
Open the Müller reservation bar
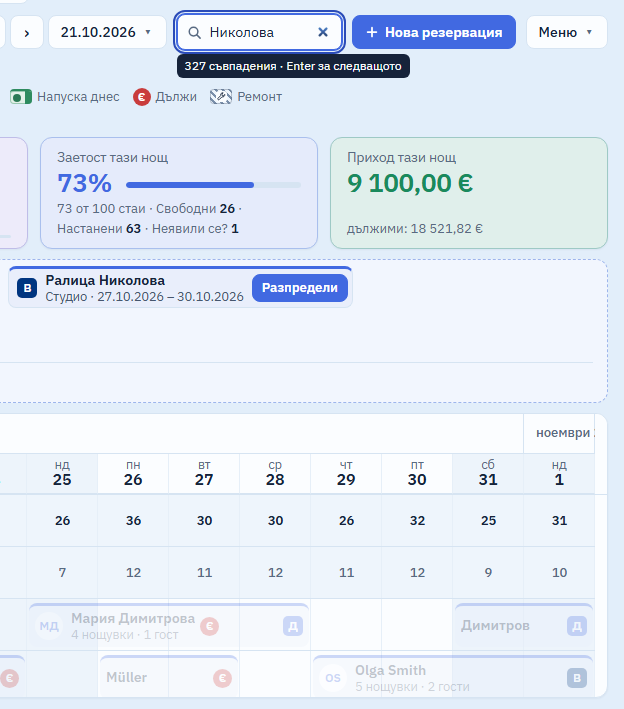[x=169, y=677]
